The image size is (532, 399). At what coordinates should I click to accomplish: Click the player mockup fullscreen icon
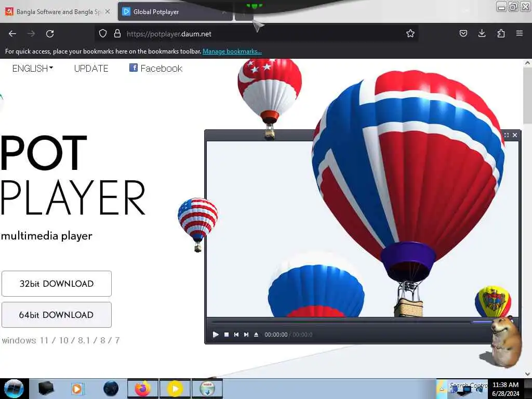[x=506, y=135]
